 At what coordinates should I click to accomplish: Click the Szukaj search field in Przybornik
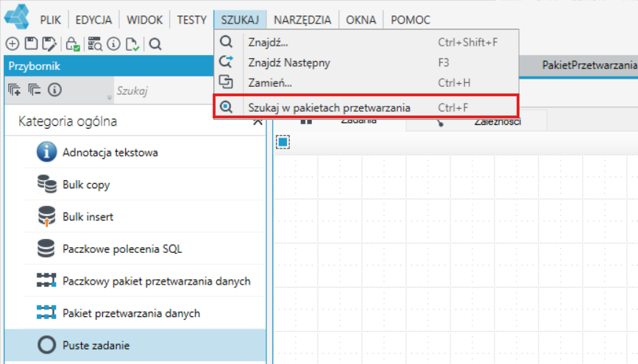[163, 90]
